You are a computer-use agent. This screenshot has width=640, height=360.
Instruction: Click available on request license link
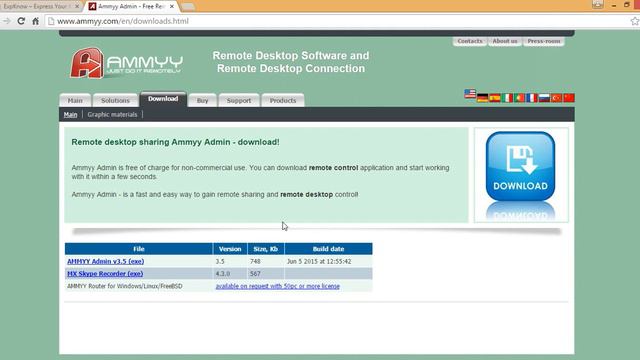278,286
